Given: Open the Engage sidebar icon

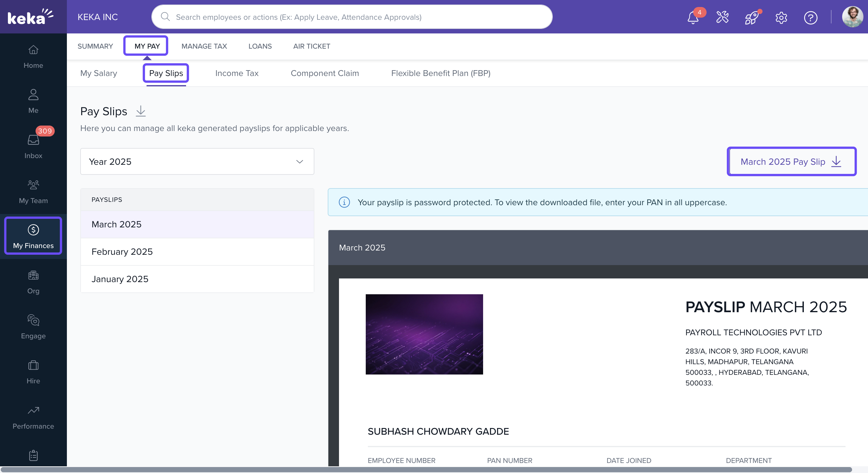Looking at the screenshot, I should pyautogui.click(x=33, y=326).
